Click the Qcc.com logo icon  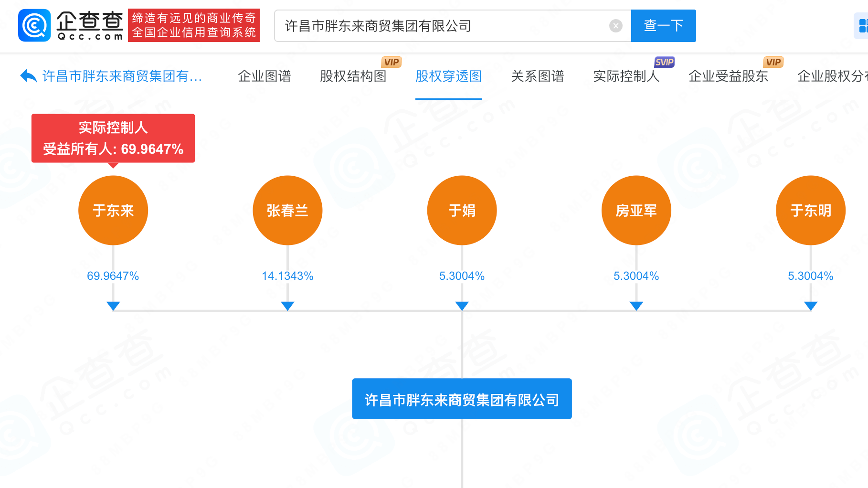[x=34, y=25]
